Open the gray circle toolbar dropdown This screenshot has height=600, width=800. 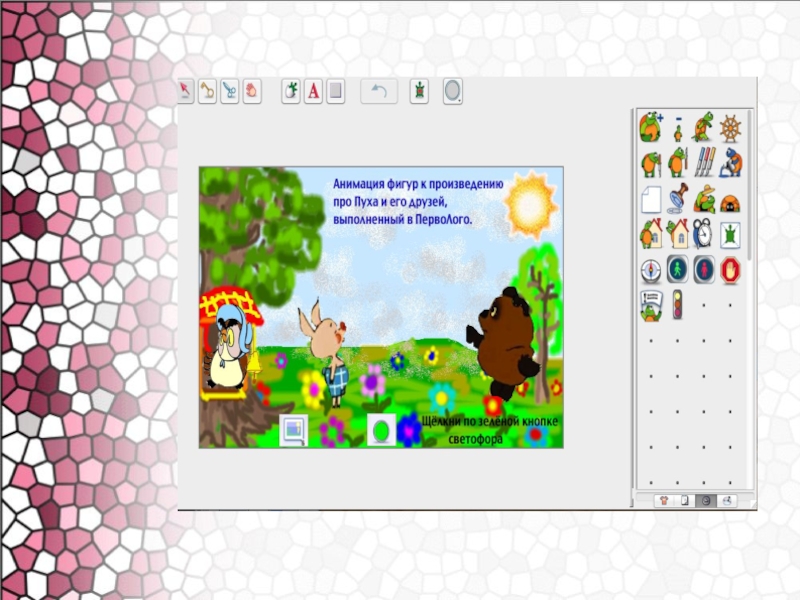coord(453,91)
